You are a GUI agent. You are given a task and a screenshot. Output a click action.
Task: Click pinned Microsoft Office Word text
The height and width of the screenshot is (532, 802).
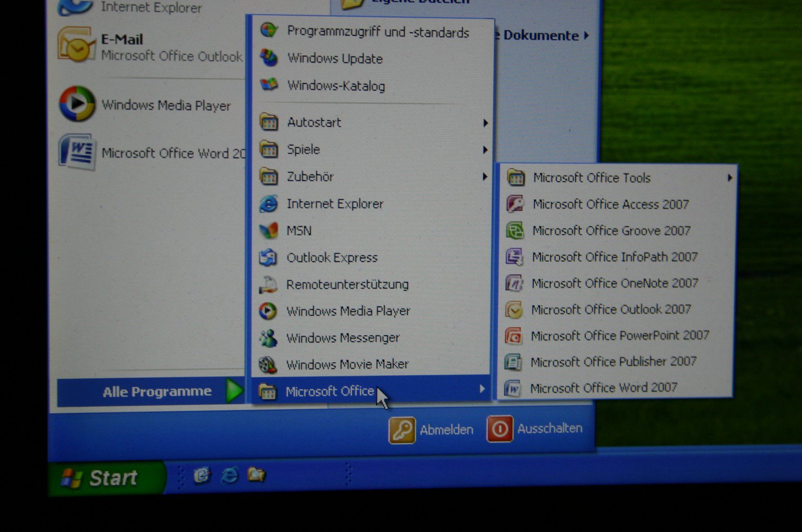(x=173, y=153)
